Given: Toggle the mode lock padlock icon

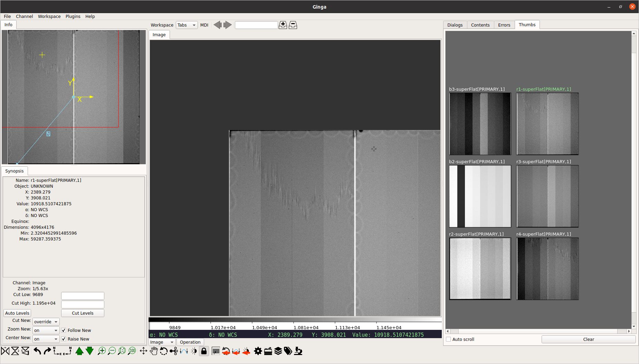Looking at the screenshot, I should tap(204, 351).
